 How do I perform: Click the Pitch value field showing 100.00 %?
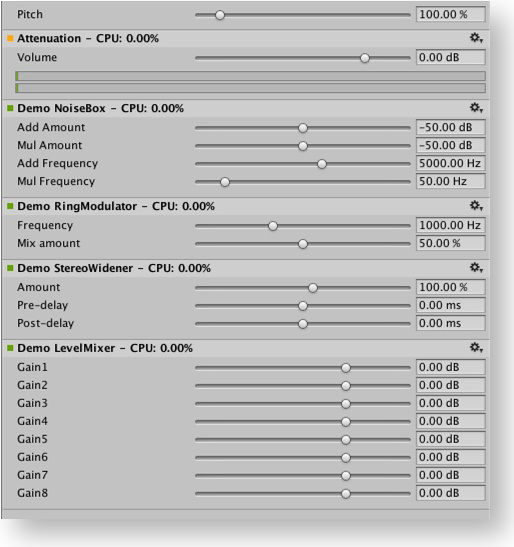(x=450, y=14)
